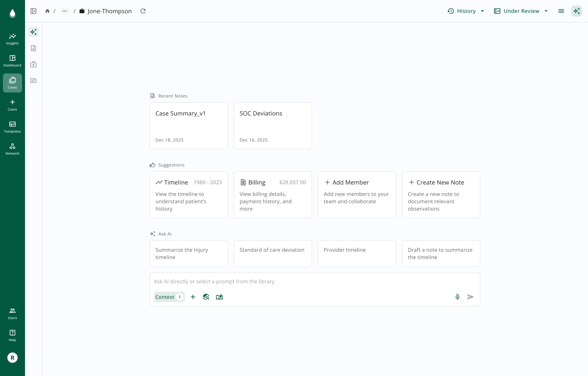The height and width of the screenshot is (376, 588).
Task: Select the AI sparkles panel icon
Action: pyautogui.click(x=33, y=32)
